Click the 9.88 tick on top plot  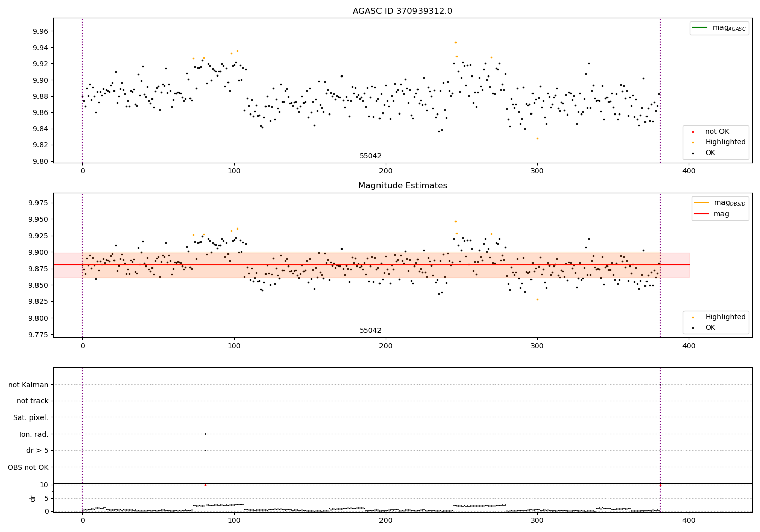41,96
